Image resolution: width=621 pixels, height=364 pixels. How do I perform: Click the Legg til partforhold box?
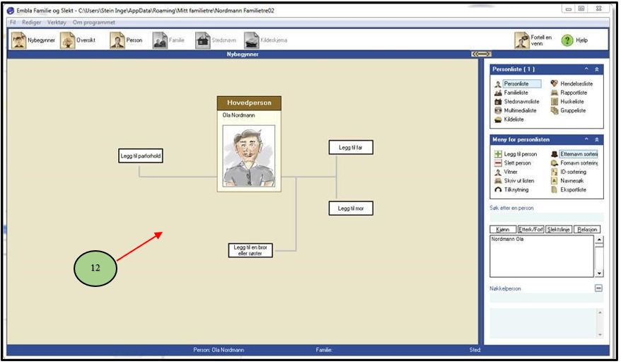pyautogui.click(x=141, y=156)
